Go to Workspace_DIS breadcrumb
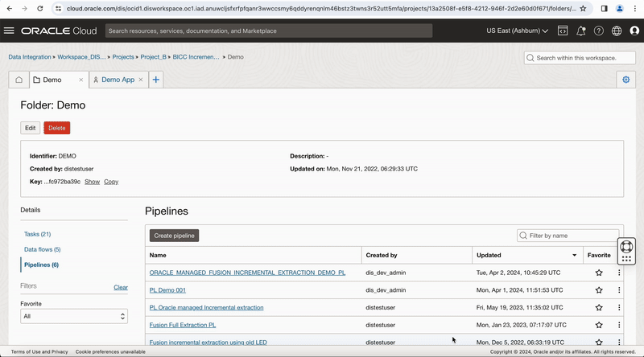Viewport: 644px width, 357px height. coord(81,57)
